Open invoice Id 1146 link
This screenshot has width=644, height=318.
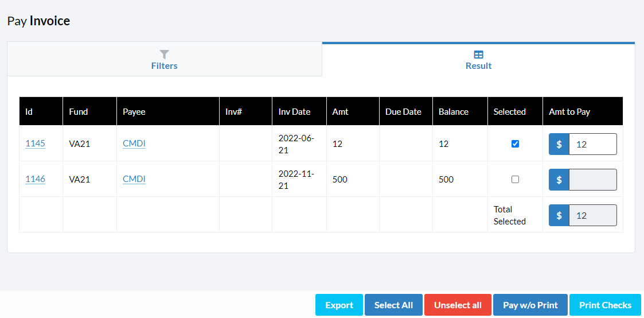coord(36,179)
